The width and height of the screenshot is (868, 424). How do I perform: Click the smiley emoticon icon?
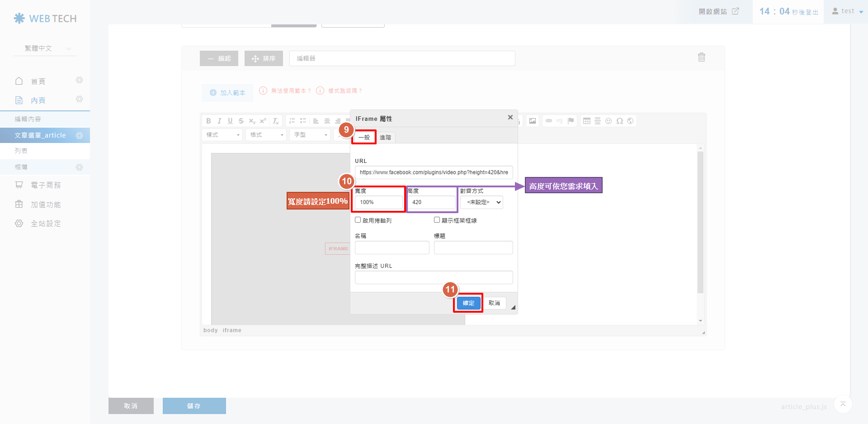point(609,121)
